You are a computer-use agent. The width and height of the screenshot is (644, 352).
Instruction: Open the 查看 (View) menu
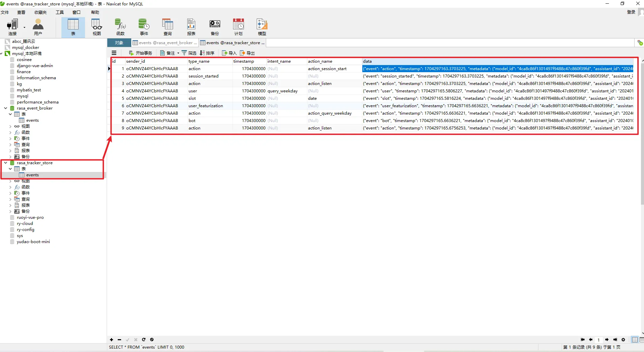click(21, 12)
